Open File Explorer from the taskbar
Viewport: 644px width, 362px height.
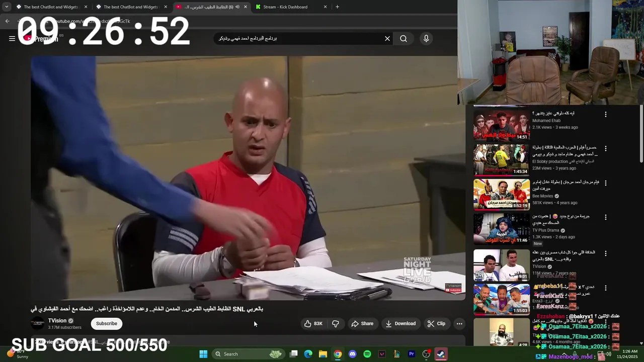323,354
